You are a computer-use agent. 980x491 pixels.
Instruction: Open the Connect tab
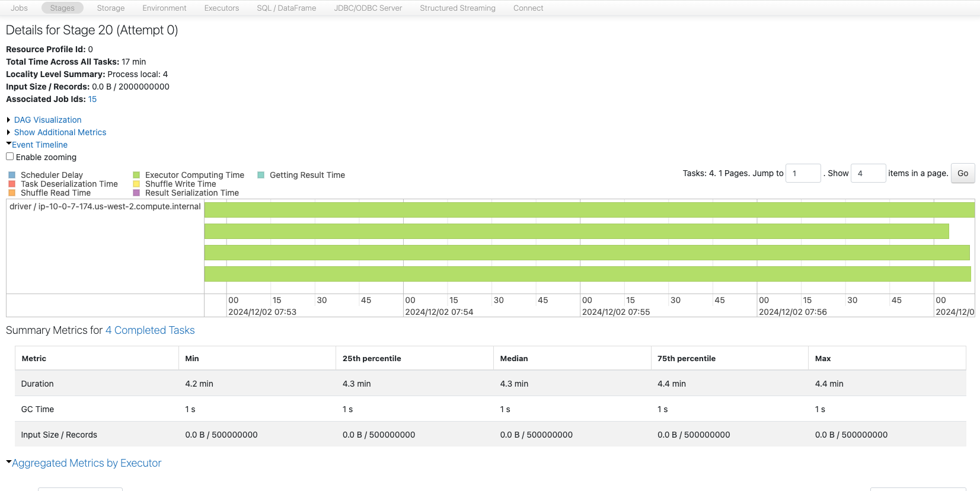click(x=528, y=8)
